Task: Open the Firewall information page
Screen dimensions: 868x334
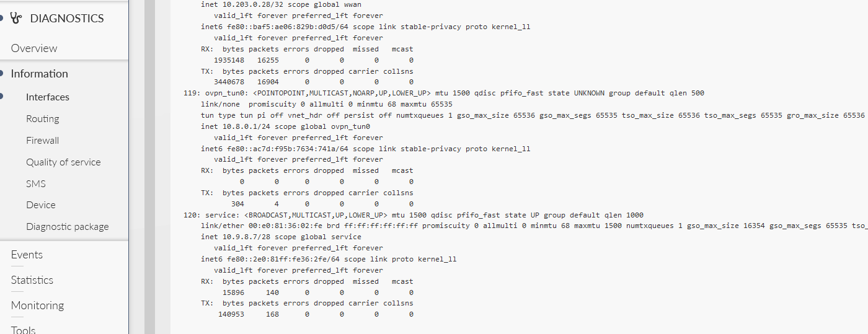Action: coord(43,141)
